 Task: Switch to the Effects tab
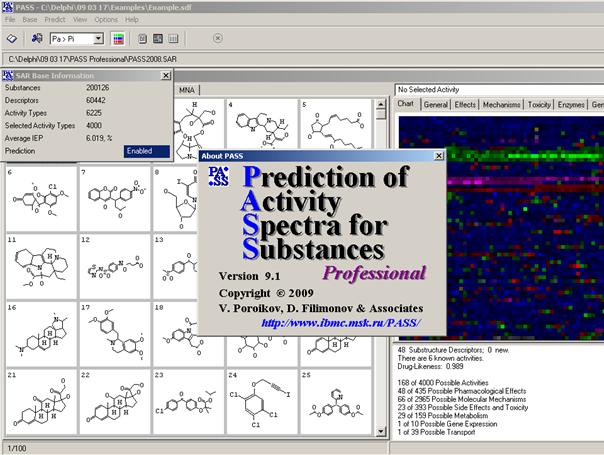click(465, 104)
